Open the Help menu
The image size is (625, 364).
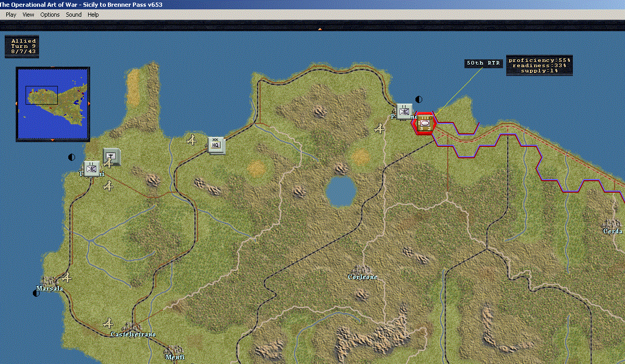click(93, 15)
